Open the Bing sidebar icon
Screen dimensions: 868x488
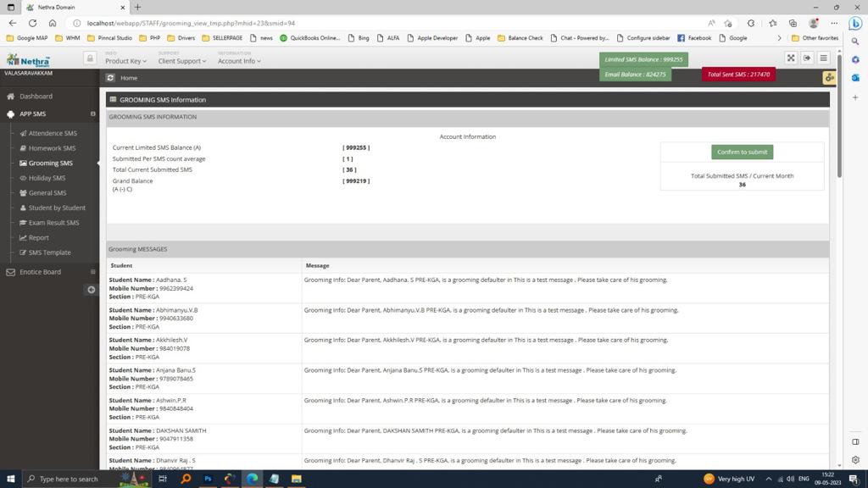point(855,23)
